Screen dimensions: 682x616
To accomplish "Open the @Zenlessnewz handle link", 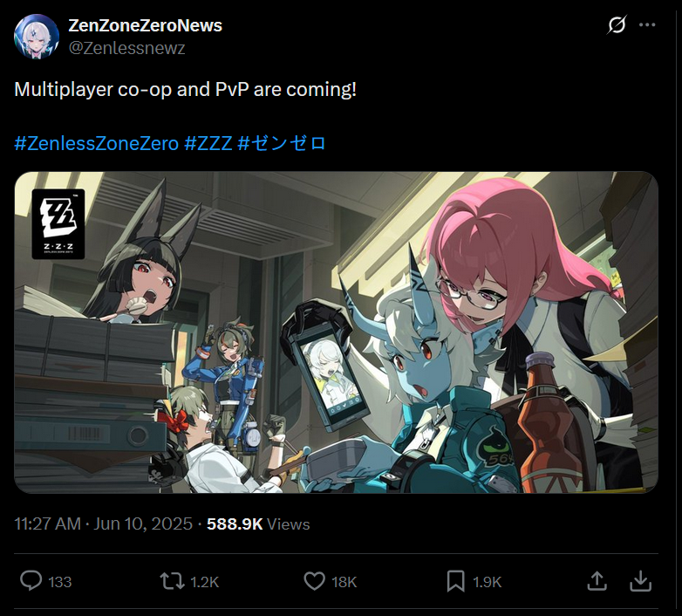I will click(127, 48).
